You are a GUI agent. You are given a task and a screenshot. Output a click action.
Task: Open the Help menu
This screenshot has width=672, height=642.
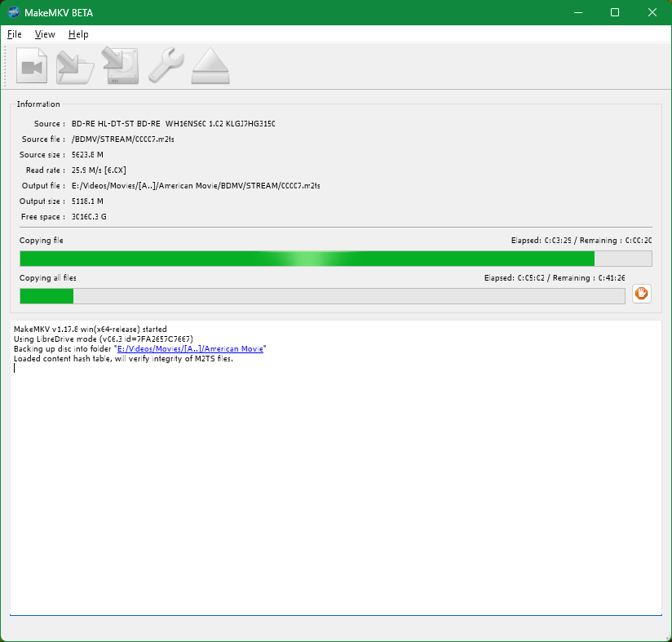coord(78,34)
